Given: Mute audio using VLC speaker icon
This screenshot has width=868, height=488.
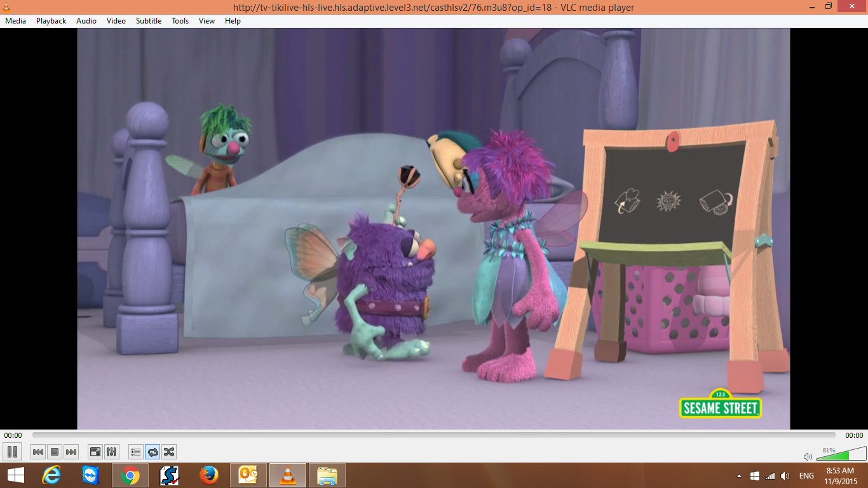Looking at the screenshot, I should [808, 456].
